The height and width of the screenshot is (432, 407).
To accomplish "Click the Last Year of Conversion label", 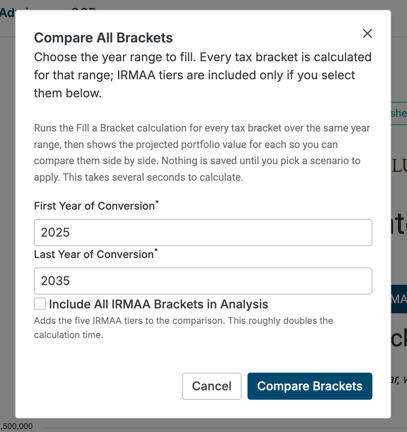I will (x=96, y=254).
